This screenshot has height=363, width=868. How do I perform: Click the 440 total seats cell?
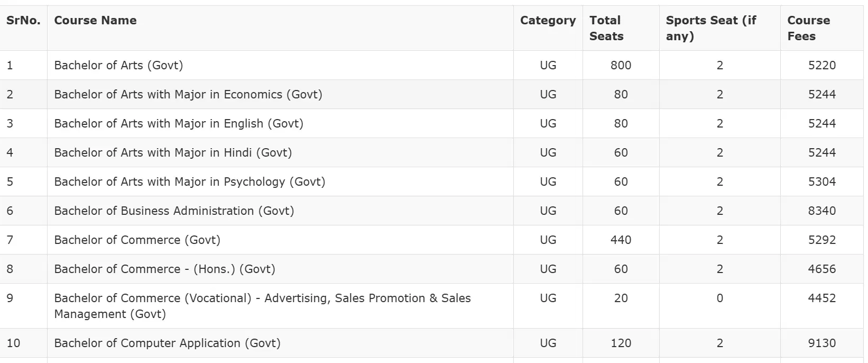click(621, 240)
